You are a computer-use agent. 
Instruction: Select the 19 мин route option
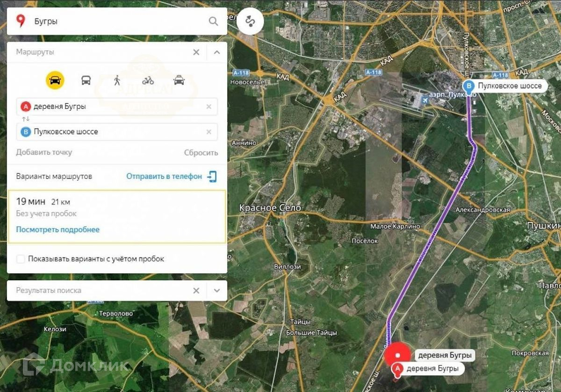(117, 216)
